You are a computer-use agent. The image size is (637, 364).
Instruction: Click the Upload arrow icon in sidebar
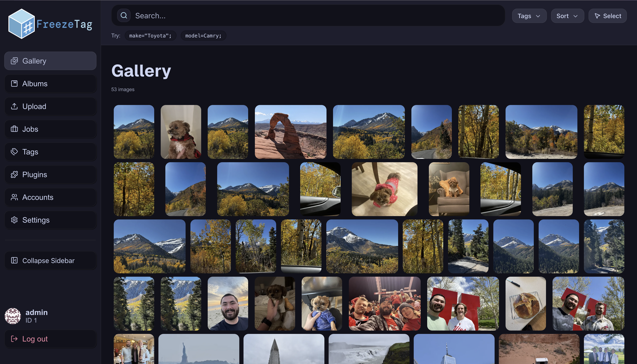(14, 106)
